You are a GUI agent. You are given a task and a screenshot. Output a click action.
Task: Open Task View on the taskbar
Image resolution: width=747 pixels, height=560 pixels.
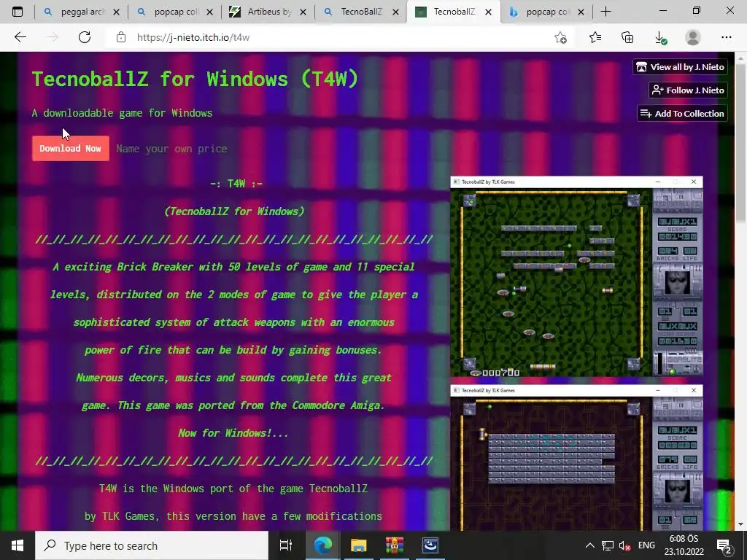click(x=285, y=545)
